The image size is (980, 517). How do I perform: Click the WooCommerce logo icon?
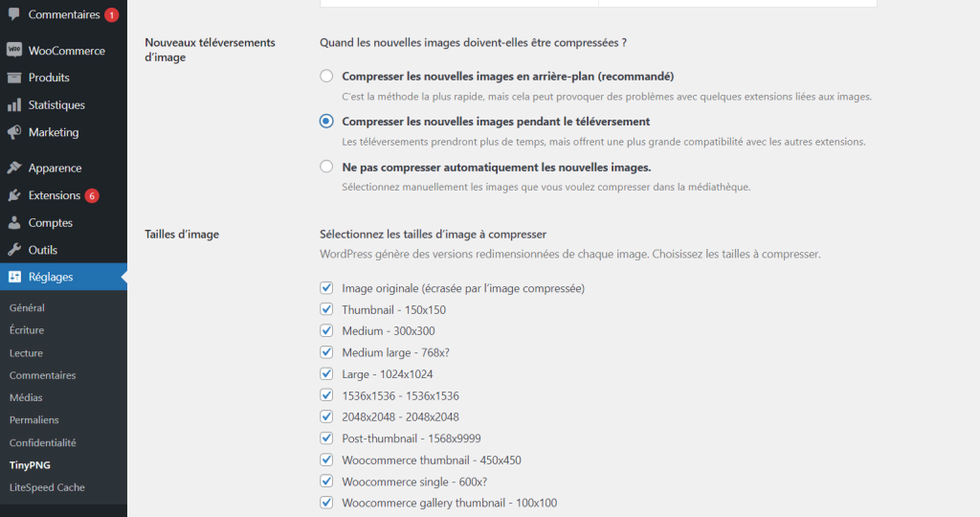click(x=14, y=50)
